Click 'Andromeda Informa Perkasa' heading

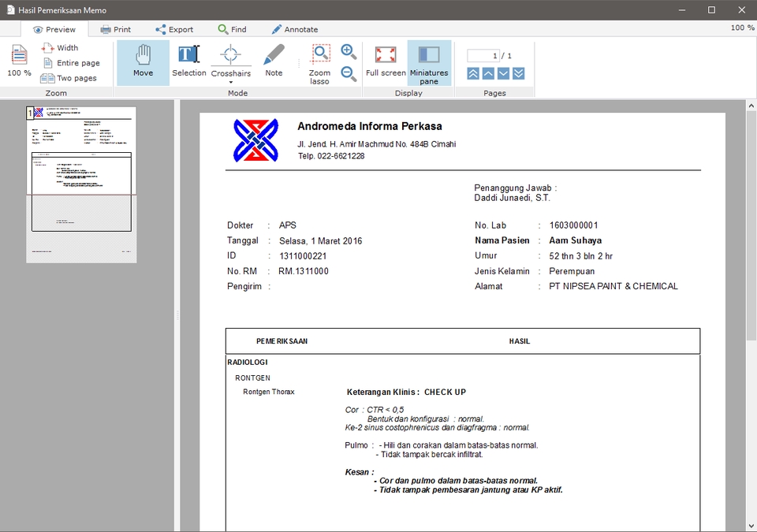click(370, 126)
